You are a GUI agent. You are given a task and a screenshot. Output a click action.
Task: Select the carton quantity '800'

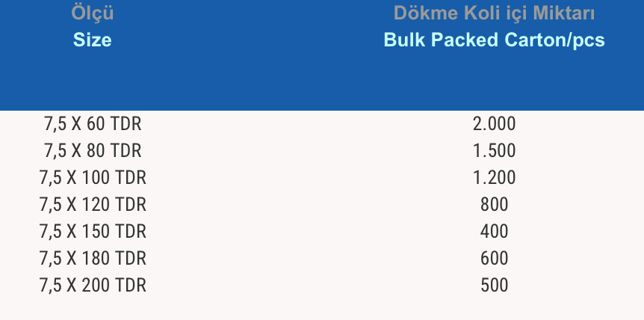494,205
